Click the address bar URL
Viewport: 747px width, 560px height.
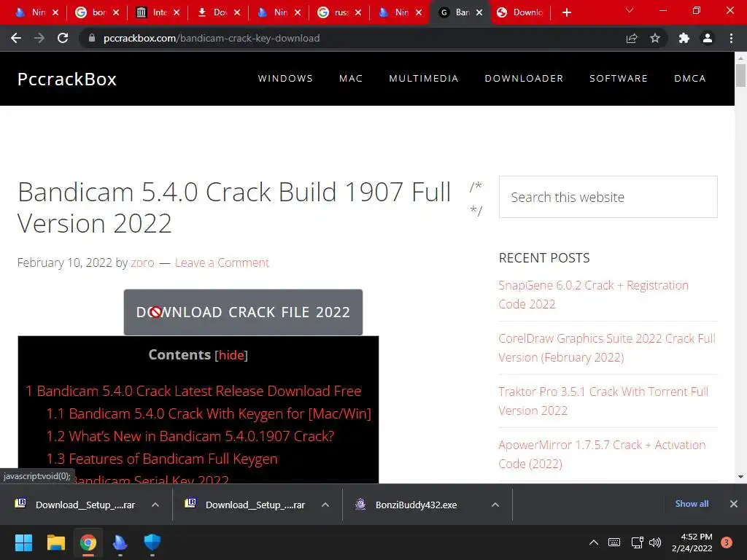pos(212,38)
